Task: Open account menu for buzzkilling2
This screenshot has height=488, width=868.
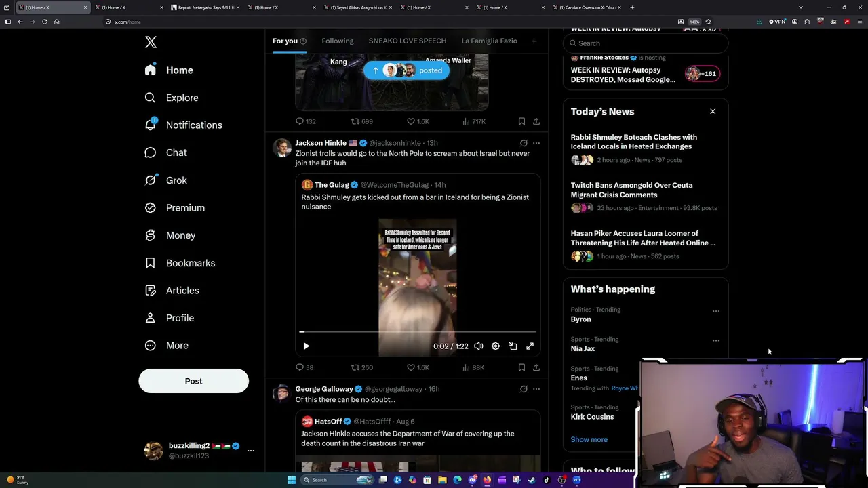Action: click(x=251, y=451)
